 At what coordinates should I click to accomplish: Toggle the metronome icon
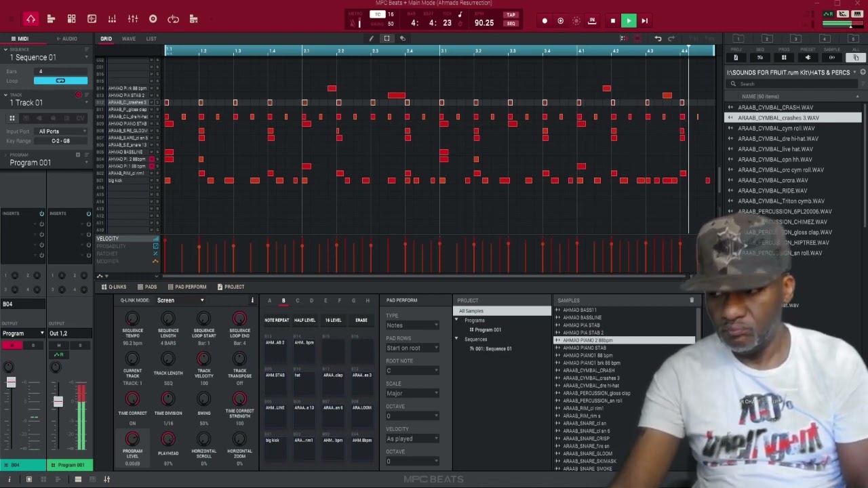[x=353, y=24]
